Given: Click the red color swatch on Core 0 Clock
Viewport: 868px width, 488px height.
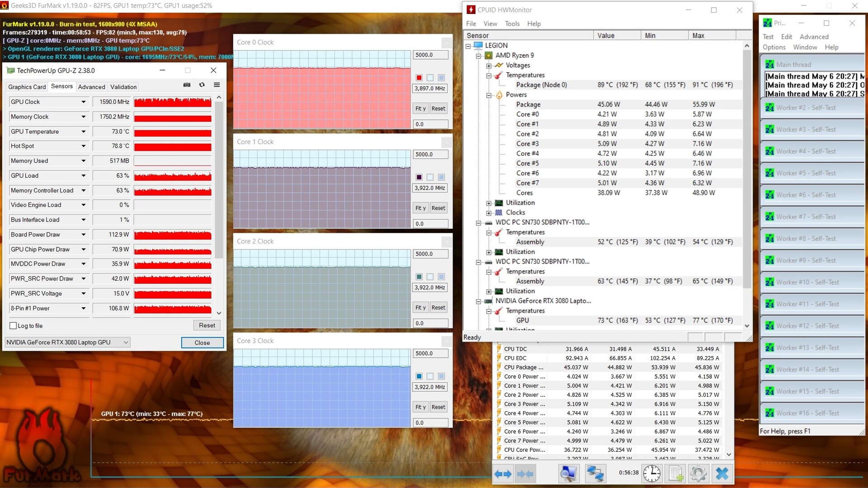Looking at the screenshot, I should click(x=419, y=78).
